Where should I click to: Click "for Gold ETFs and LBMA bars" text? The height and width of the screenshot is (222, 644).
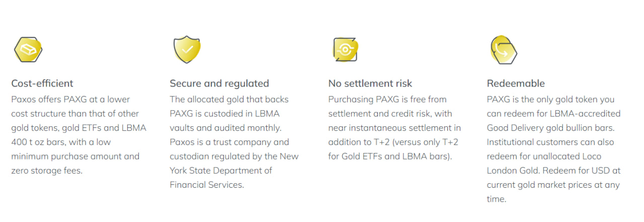coord(389,156)
